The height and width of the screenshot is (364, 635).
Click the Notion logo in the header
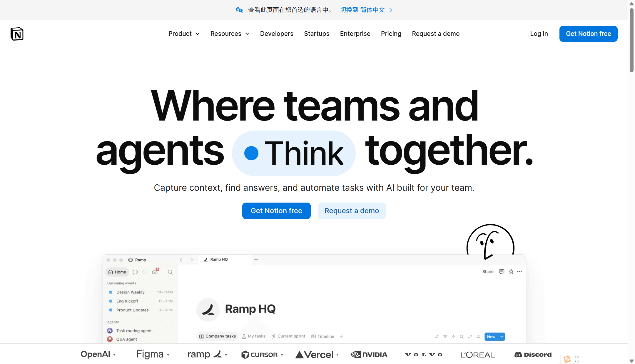click(x=17, y=34)
